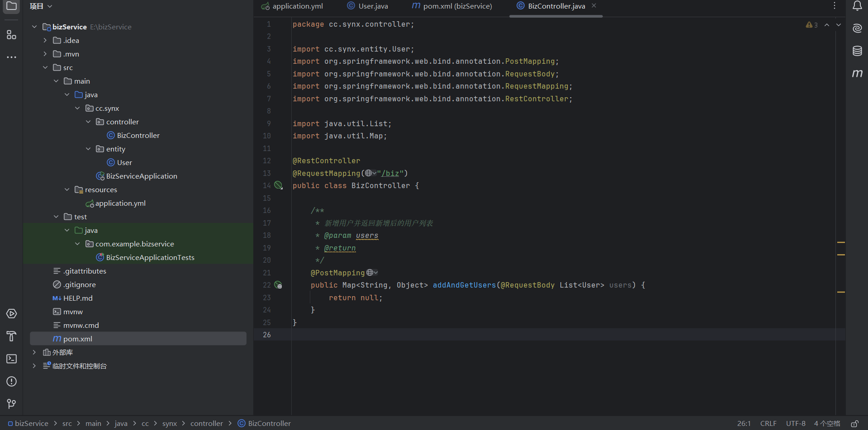Switch to the application.yml tab
Viewport: 868px width, 430px height.
[x=292, y=6]
